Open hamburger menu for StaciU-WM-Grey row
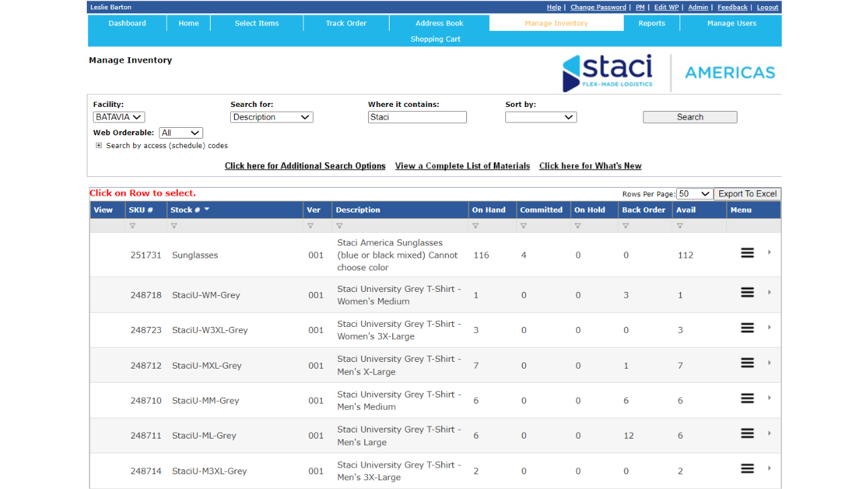Screen dimensions: 868x489 (x=747, y=293)
